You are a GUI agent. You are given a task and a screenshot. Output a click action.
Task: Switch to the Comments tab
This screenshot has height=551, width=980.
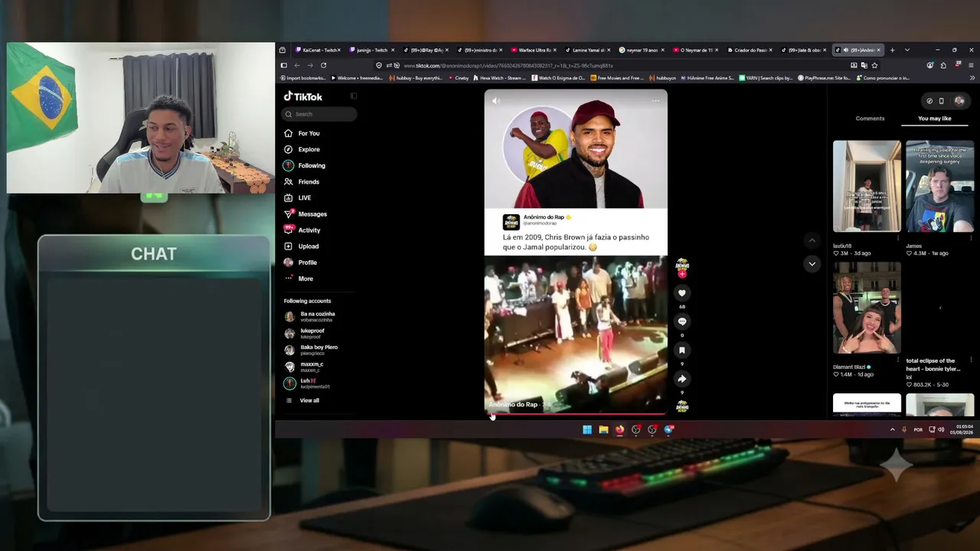pyautogui.click(x=870, y=119)
